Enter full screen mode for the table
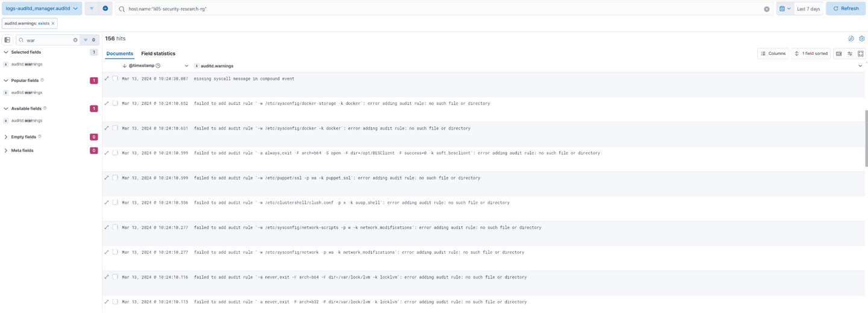This screenshot has height=313, width=868. coord(861,54)
